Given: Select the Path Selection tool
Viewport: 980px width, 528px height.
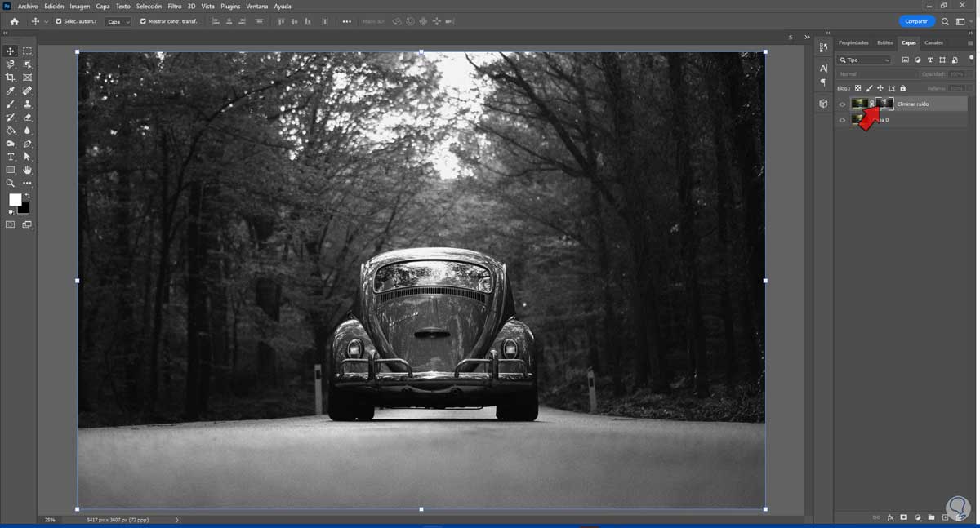Looking at the screenshot, I should pos(27,157).
